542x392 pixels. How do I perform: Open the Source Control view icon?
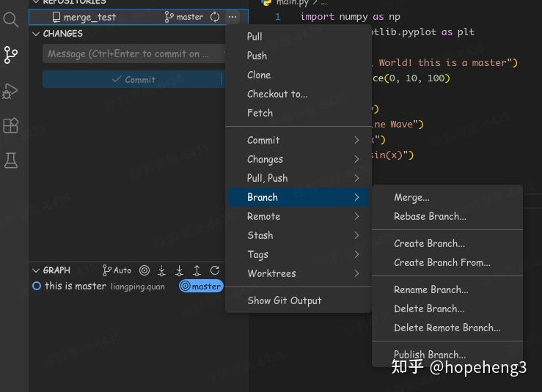click(x=11, y=55)
